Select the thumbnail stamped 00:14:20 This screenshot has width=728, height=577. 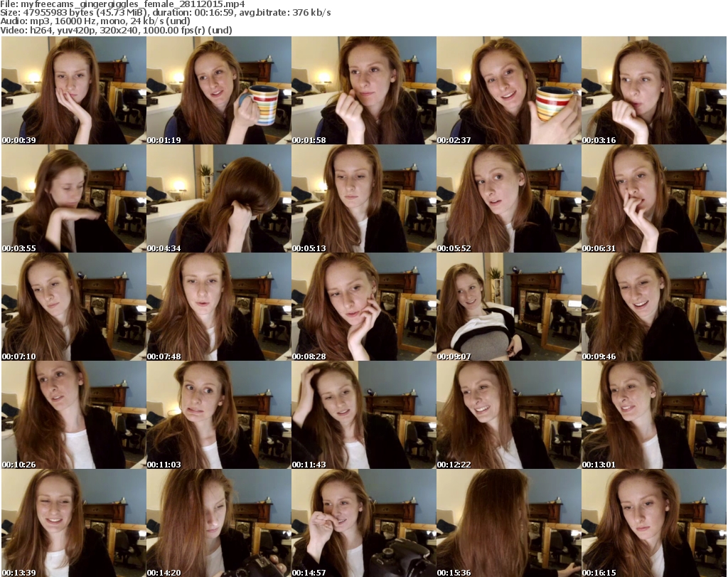coord(219,523)
